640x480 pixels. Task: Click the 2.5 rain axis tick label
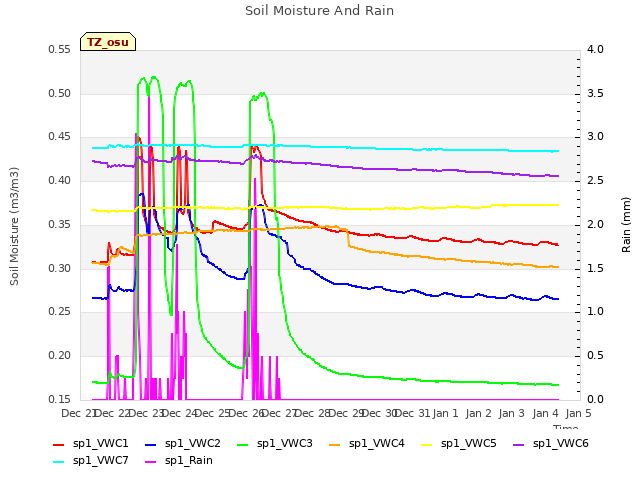595,180
